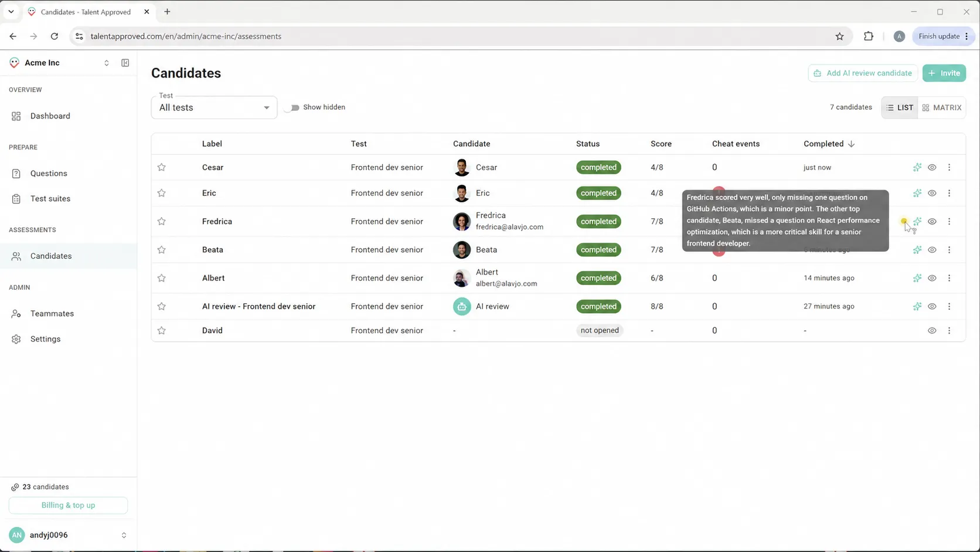Viewport: 980px width, 552px height.
Task: Click the Invite button
Action: pos(944,73)
